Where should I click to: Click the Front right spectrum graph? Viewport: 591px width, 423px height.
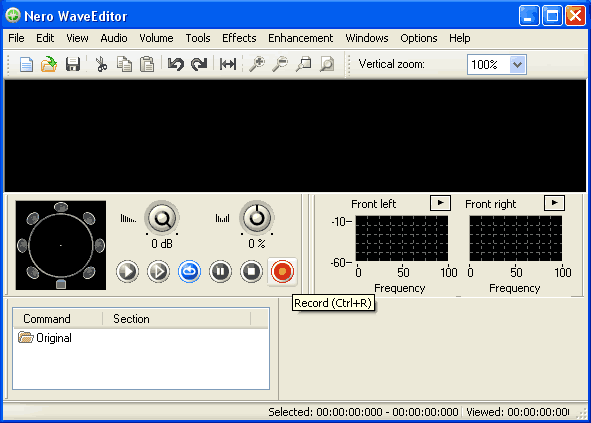pyautogui.click(x=516, y=238)
